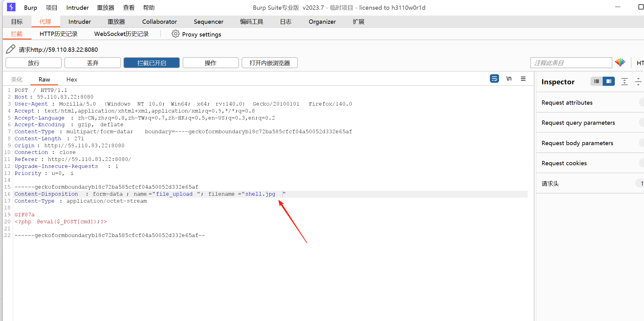This screenshot has width=644, height=321.
Task: Expand all Inspector sections icon
Action: point(624,81)
